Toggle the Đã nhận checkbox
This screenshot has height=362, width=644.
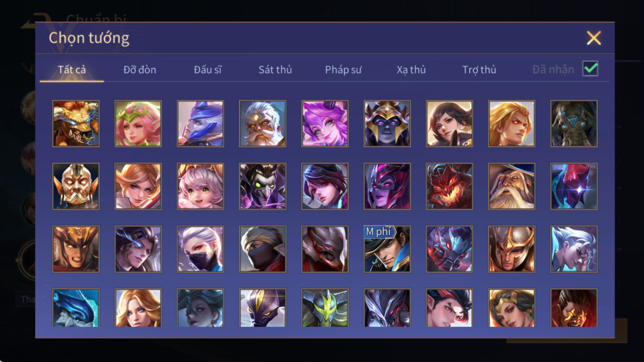click(x=590, y=69)
